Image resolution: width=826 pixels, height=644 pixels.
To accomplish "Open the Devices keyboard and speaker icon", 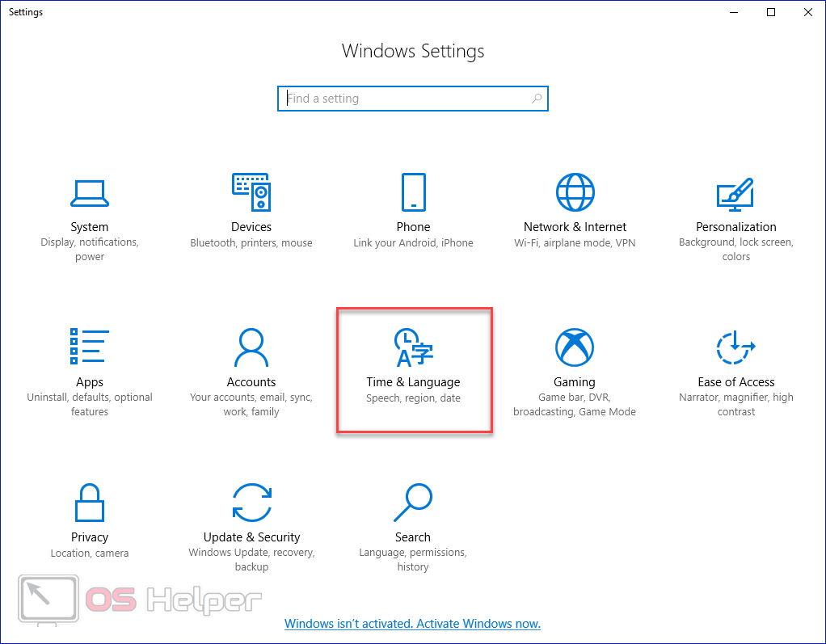I will (251, 192).
